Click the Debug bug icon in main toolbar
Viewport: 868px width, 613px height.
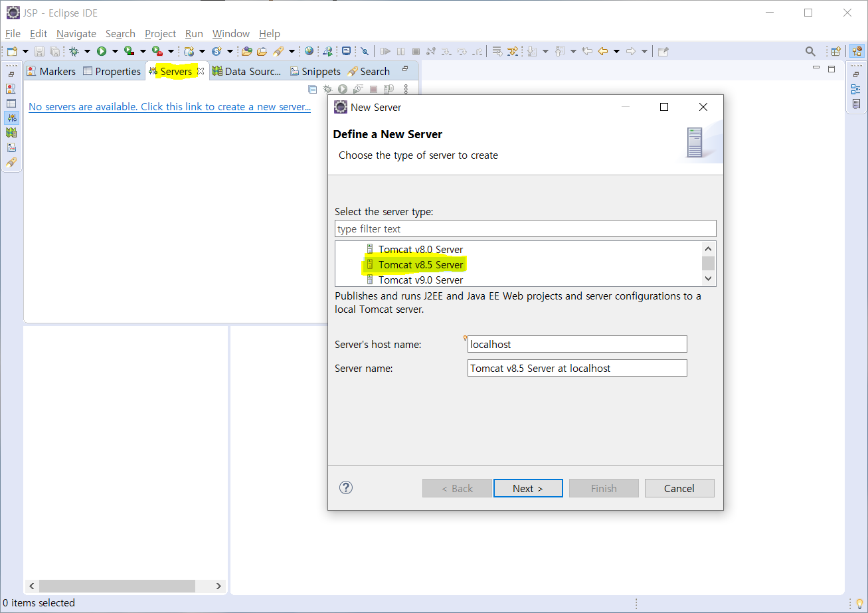pyautogui.click(x=74, y=51)
